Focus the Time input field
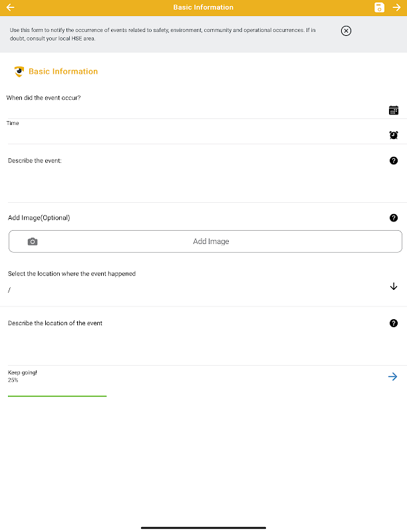This screenshot has height=532, width=407. coord(193,135)
